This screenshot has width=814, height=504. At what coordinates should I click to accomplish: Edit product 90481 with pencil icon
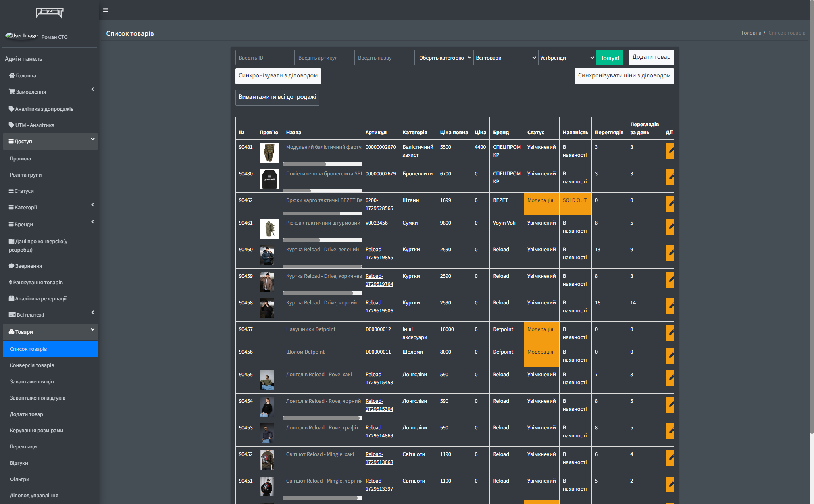coord(670,151)
